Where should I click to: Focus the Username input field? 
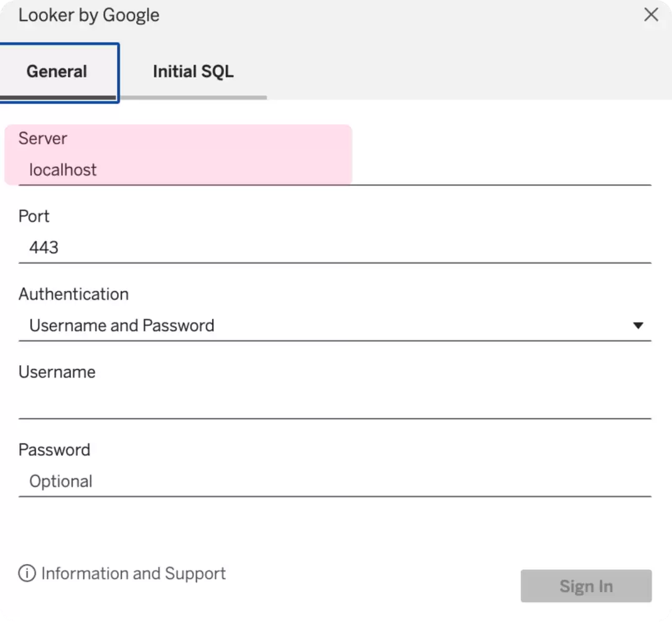pos(335,404)
